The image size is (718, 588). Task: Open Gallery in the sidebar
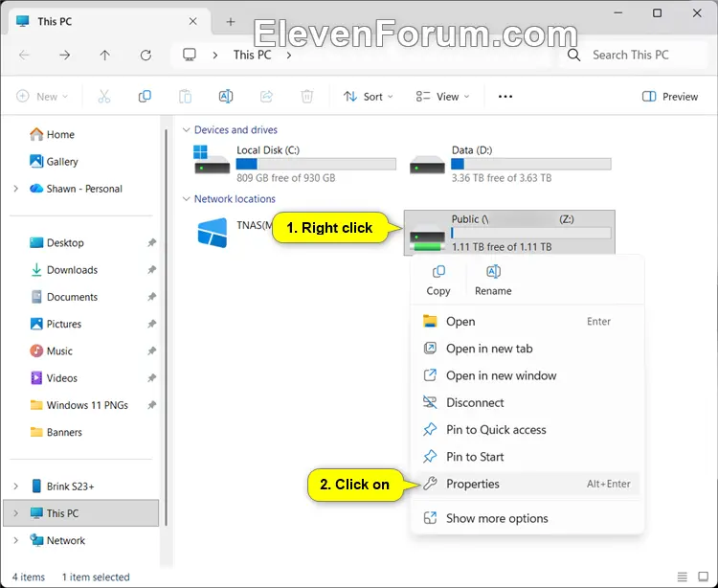coord(54,162)
